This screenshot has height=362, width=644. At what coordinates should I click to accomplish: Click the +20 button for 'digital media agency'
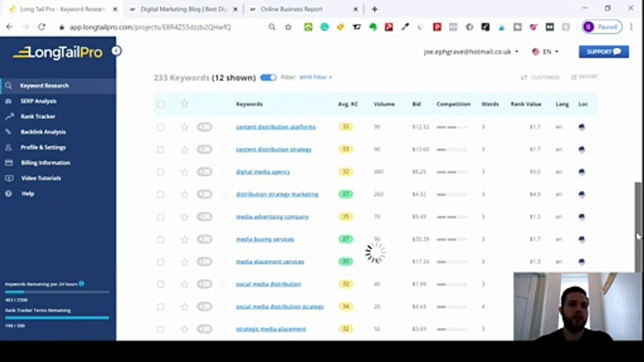(204, 172)
